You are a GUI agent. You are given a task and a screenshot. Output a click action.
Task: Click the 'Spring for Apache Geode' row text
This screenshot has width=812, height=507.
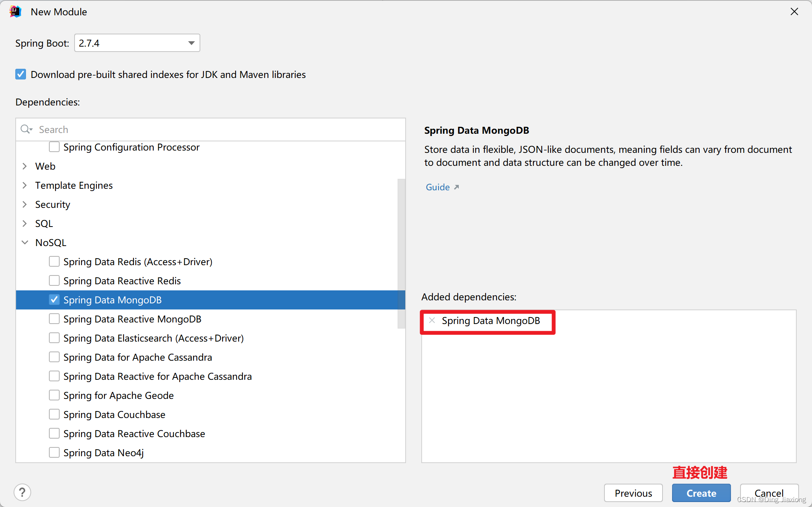click(119, 395)
